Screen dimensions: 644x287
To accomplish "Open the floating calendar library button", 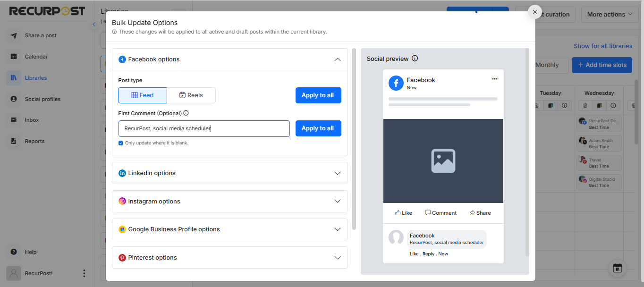I will pyautogui.click(x=618, y=269).
